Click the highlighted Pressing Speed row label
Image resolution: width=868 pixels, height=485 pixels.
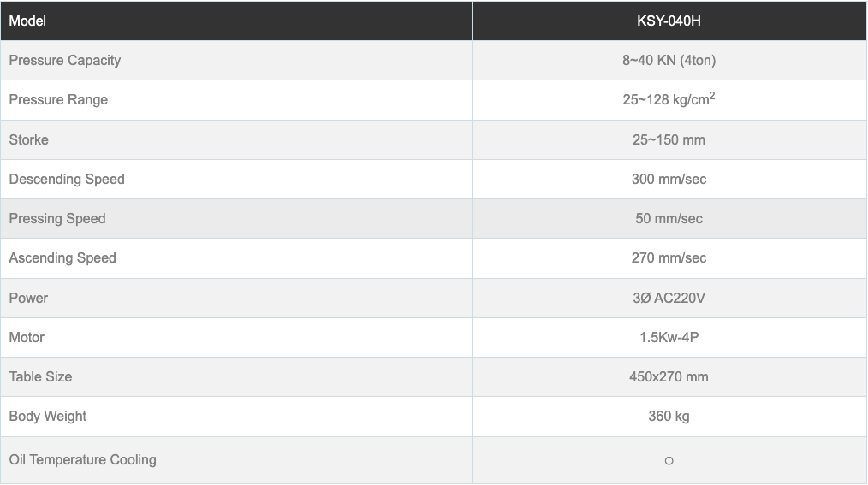[57, 218]
